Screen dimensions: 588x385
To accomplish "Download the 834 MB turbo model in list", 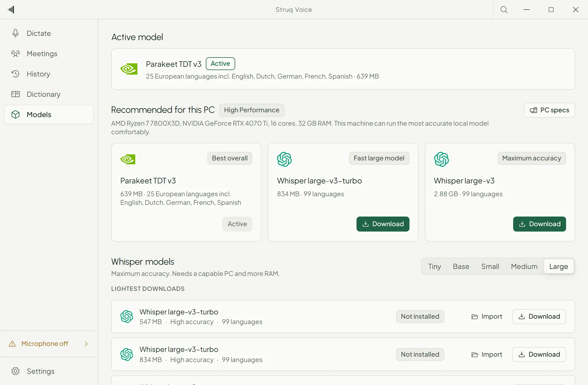I will [539, 354].
